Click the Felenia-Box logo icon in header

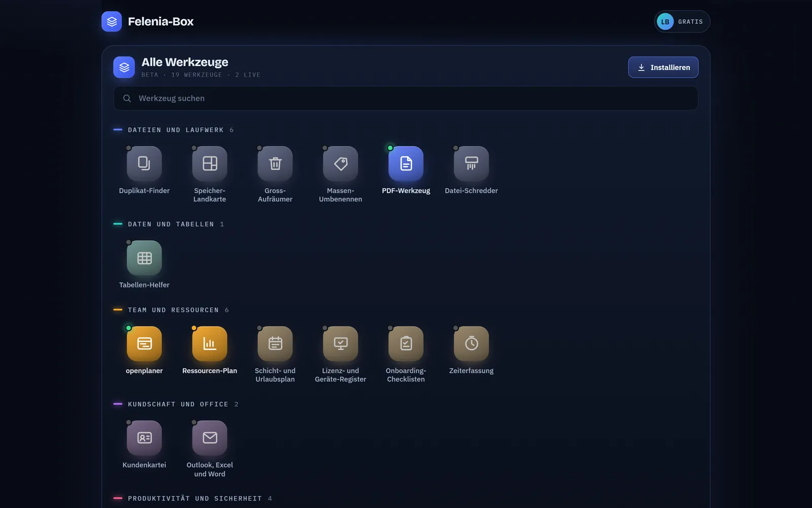[x=112, y=21]
